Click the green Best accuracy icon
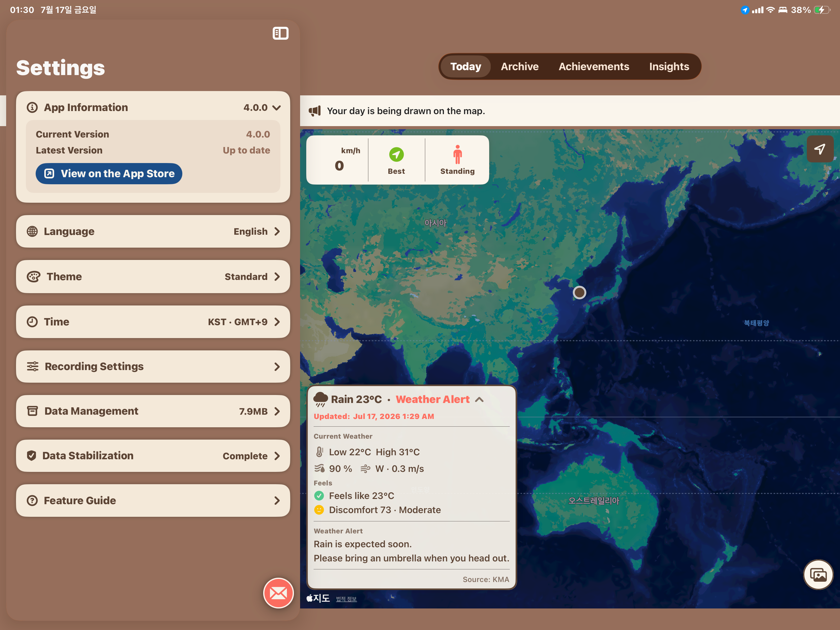Viewport: 840px width, 630px height. [x=396, y=155]
